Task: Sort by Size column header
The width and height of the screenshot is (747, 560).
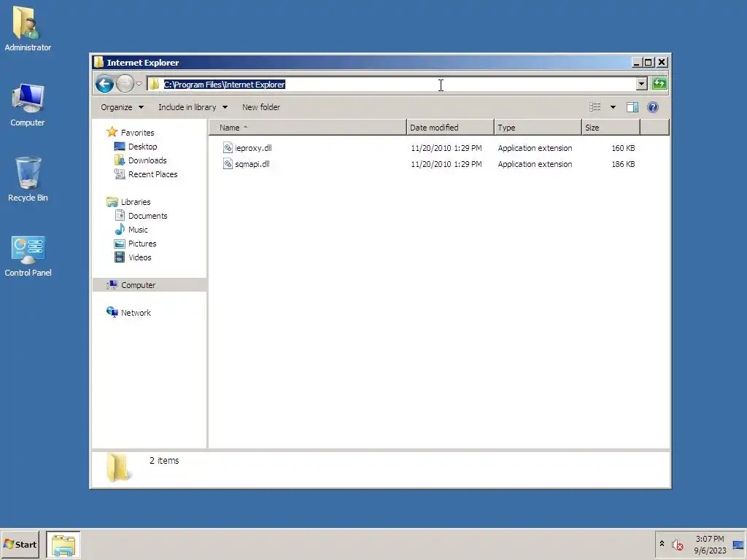Action: point(611,128)
